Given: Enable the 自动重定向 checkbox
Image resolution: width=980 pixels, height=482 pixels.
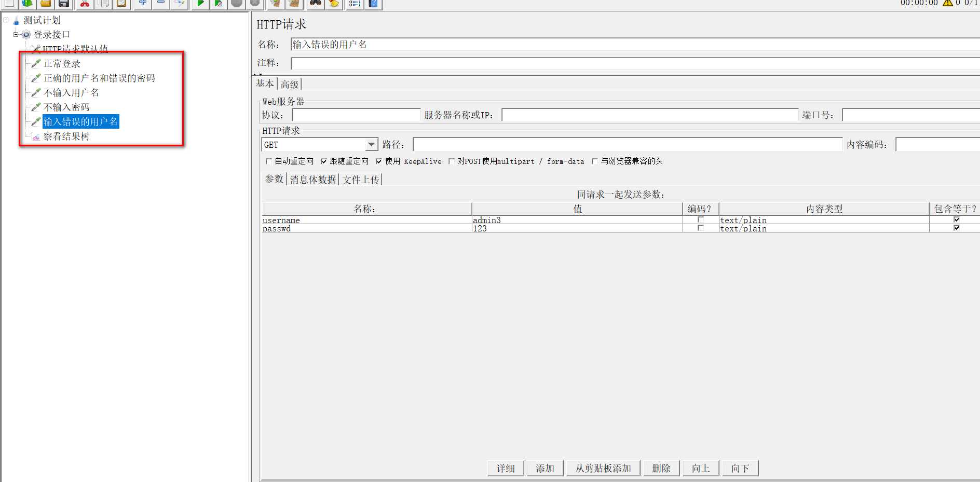Looking at the screenshot, I should 268,161.
